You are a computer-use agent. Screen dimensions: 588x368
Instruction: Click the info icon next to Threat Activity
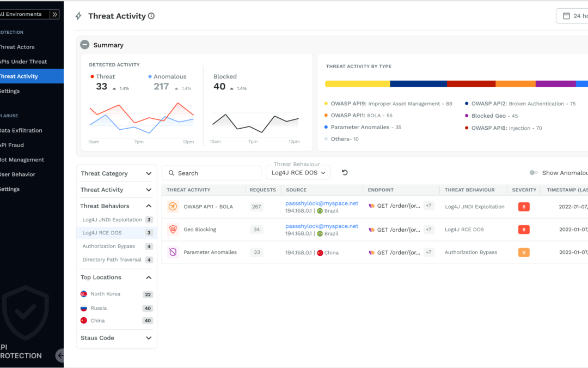[x=151, y=16]
